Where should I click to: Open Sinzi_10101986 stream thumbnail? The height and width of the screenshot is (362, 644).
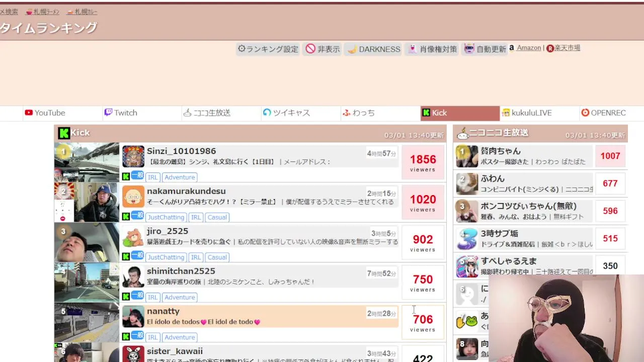(87, 162)
